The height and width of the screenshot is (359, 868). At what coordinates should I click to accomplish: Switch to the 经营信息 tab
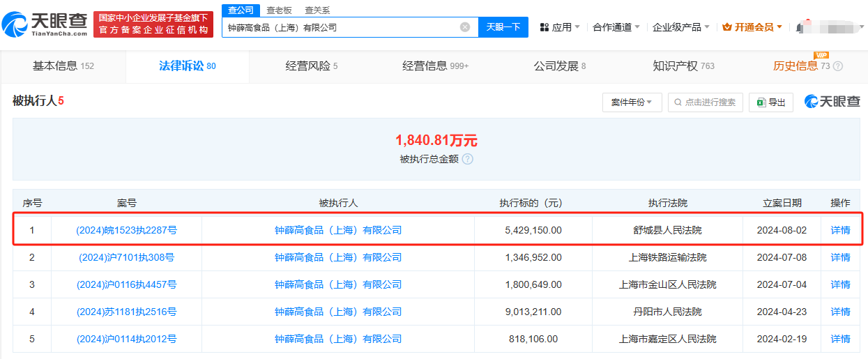click(436, 66)
